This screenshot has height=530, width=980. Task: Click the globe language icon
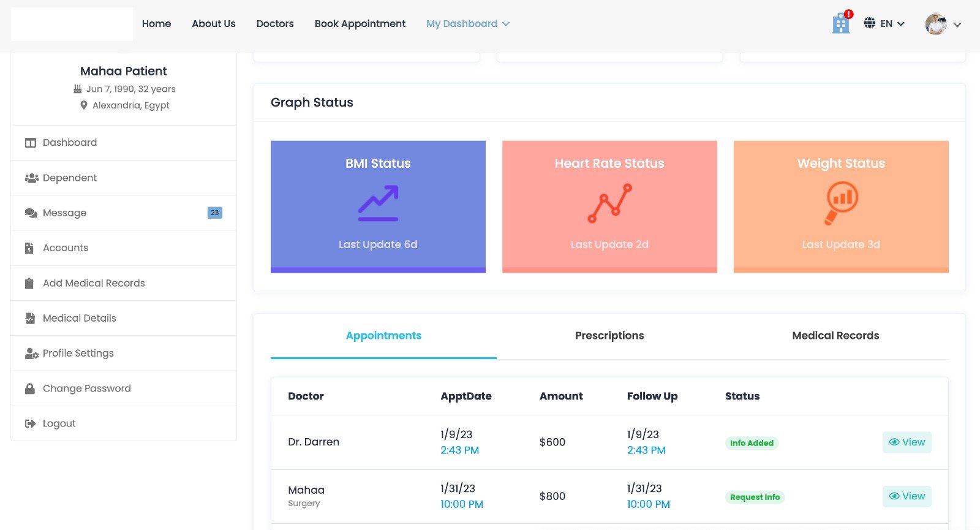(x=869, y=23)
